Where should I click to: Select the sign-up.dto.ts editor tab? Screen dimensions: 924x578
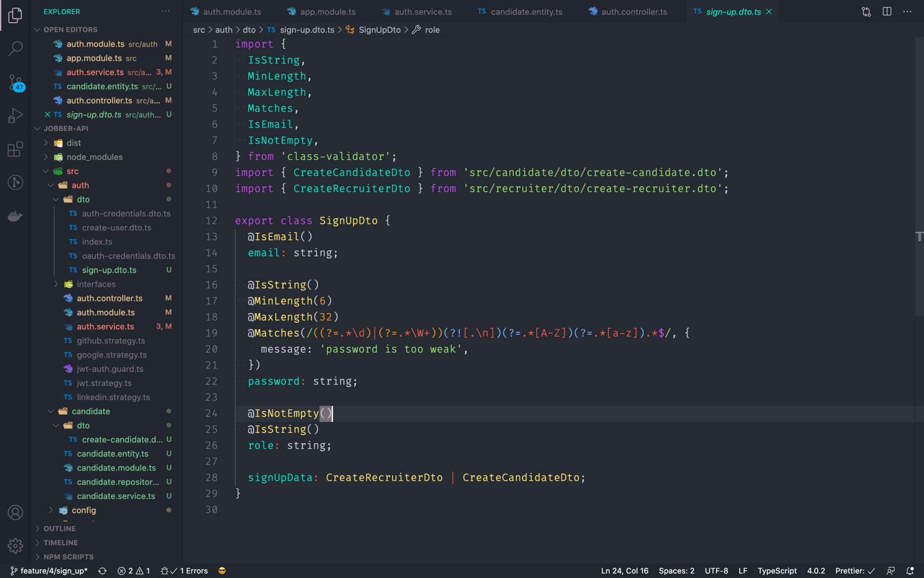pos(733,12)
